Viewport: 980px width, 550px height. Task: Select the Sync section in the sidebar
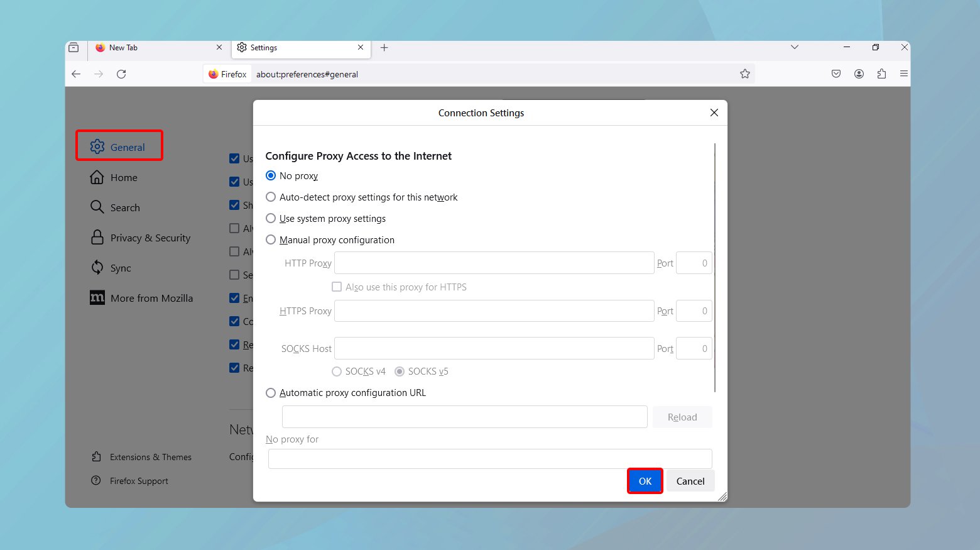120,267
